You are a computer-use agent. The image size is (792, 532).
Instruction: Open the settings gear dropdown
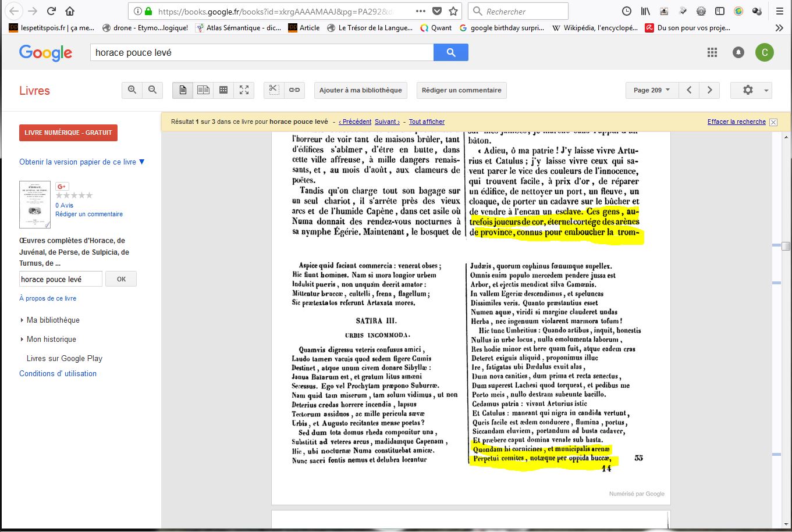(x=751, y=90)
